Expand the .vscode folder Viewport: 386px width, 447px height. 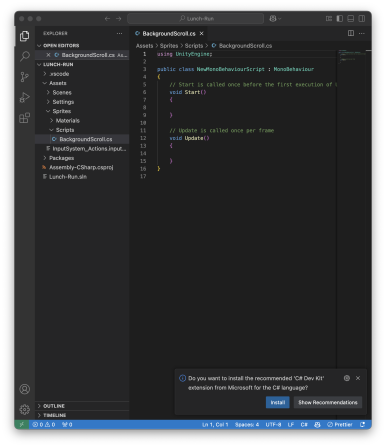[82, 74]
